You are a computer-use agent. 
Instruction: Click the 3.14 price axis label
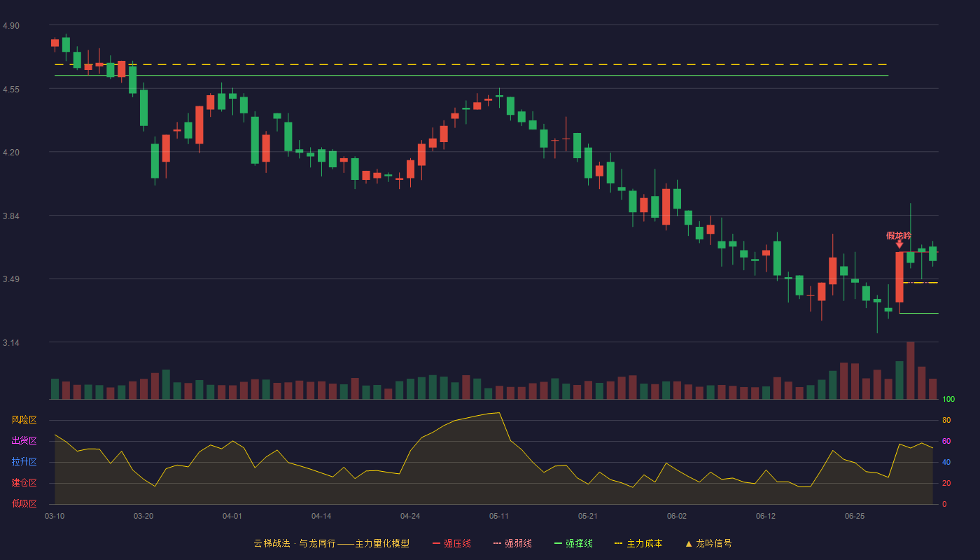tap(11, 343)
